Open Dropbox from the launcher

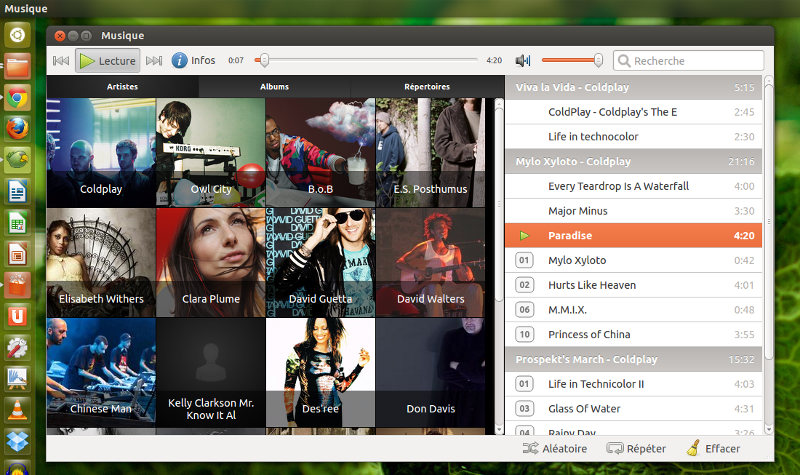[17, 441]
